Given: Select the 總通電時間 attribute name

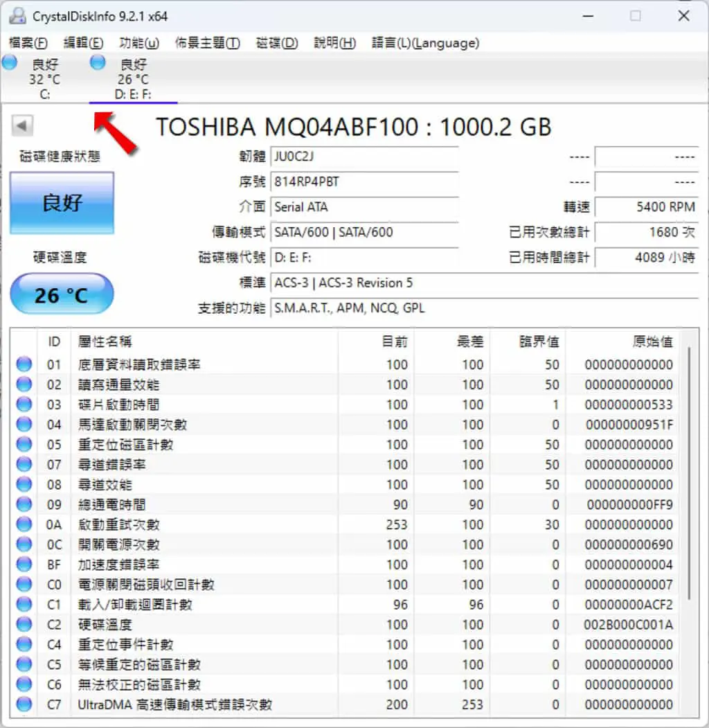Looking at the screenshot, I should (x=112, y=504).
